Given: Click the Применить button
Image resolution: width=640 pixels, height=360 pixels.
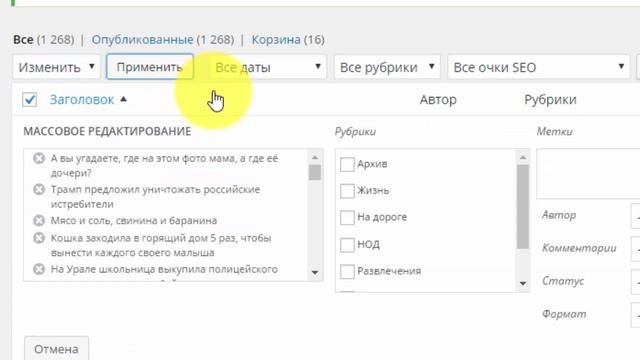Looking at the screenshot, I should click(150, 67).
